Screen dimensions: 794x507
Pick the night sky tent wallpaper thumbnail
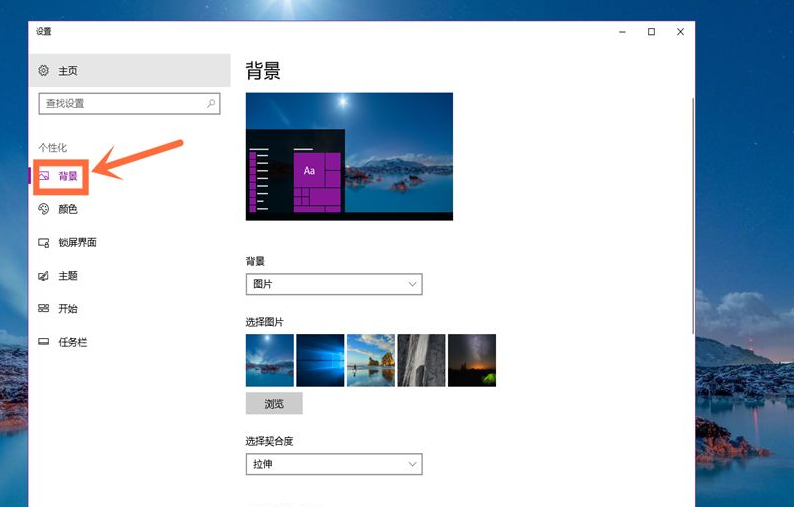pos(472,360)
